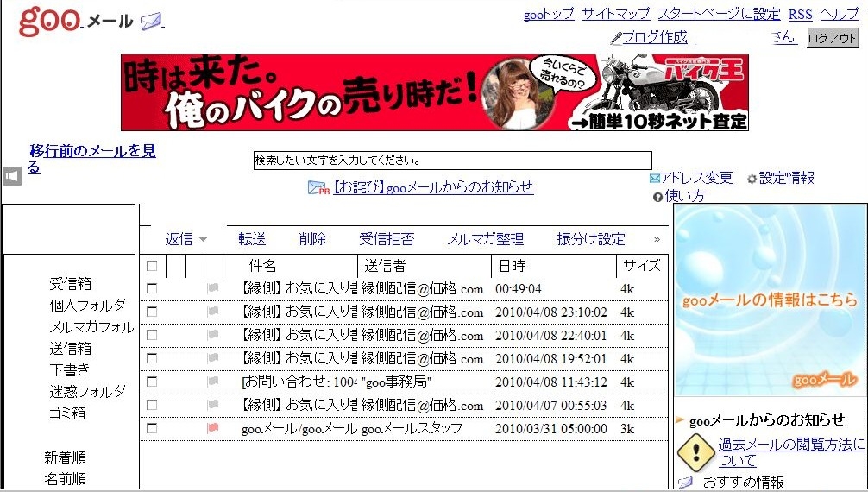Check the 2010/04/08 23:10:02 mail checkbox
This screenshot has height=492, width=868.
pyautogui.click(x=152, y=312)
